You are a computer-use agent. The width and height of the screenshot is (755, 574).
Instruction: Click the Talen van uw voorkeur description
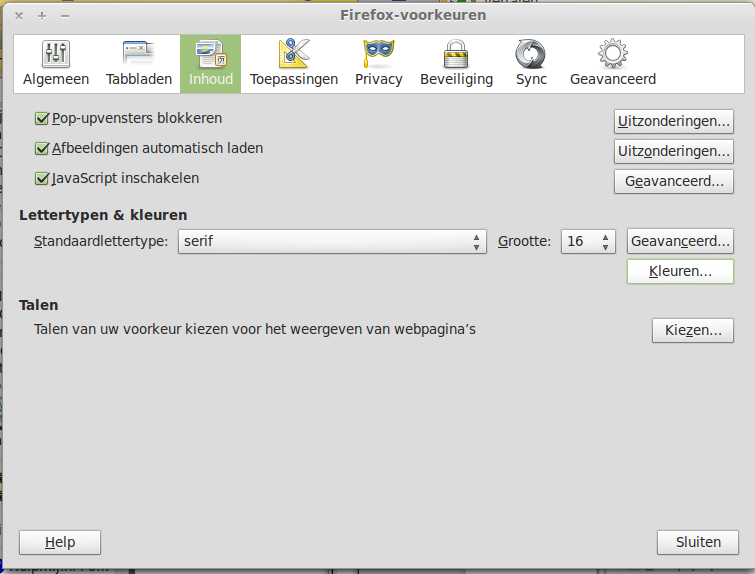255,329
